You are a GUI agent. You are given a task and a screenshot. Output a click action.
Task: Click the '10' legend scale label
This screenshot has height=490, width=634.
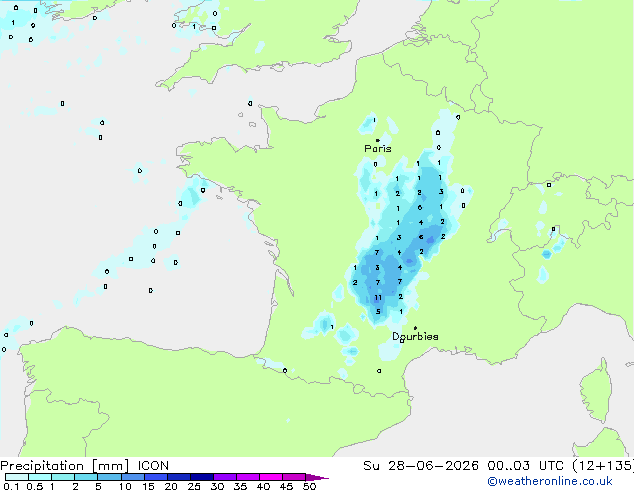click(x=125, y=486)
